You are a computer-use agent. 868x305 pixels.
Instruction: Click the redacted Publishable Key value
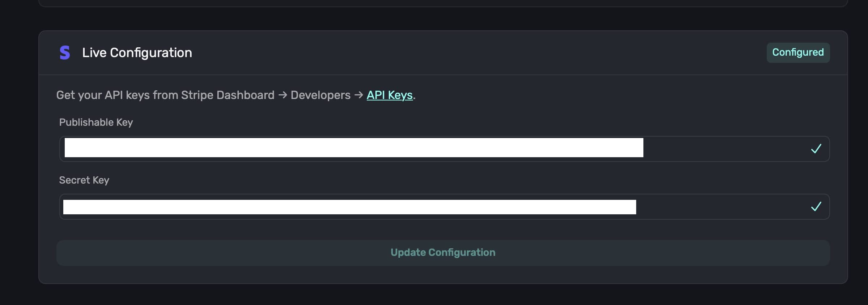tap(354, 148)
